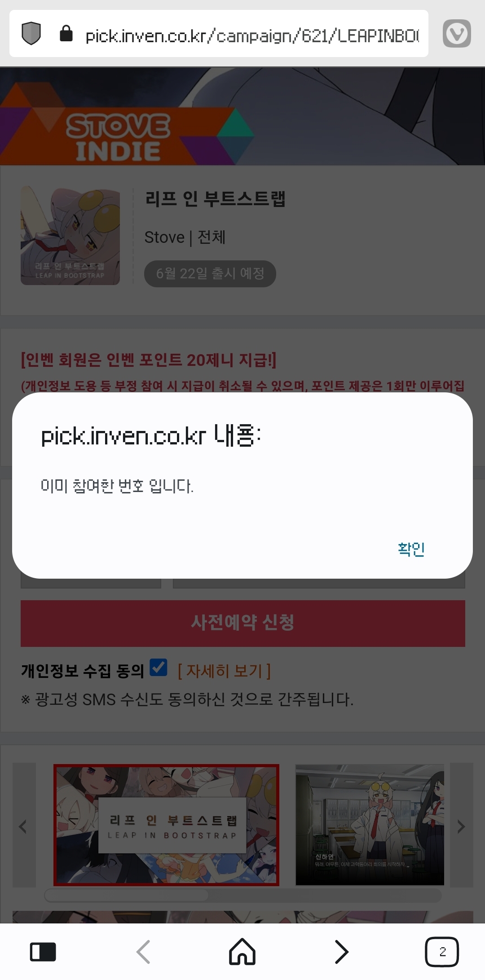
Task: Select the 리프 인 부트스트랩 title thumbnail
Action: [x=167, y=825]
